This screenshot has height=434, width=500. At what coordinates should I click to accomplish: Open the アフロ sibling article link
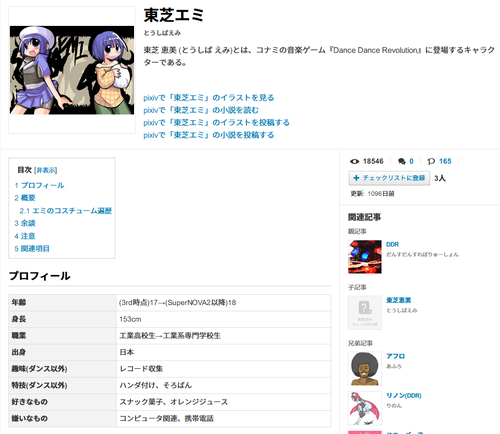click(x=395, y=356)
